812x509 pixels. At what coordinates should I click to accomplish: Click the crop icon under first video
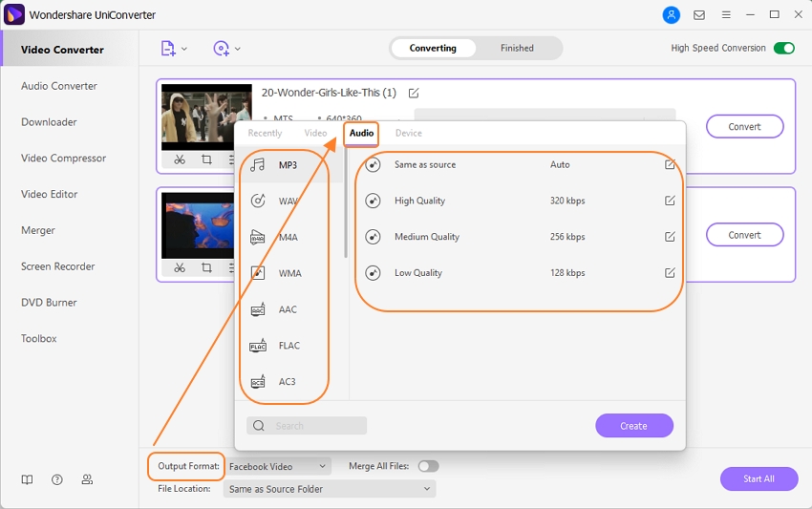(x=206, y=159)
